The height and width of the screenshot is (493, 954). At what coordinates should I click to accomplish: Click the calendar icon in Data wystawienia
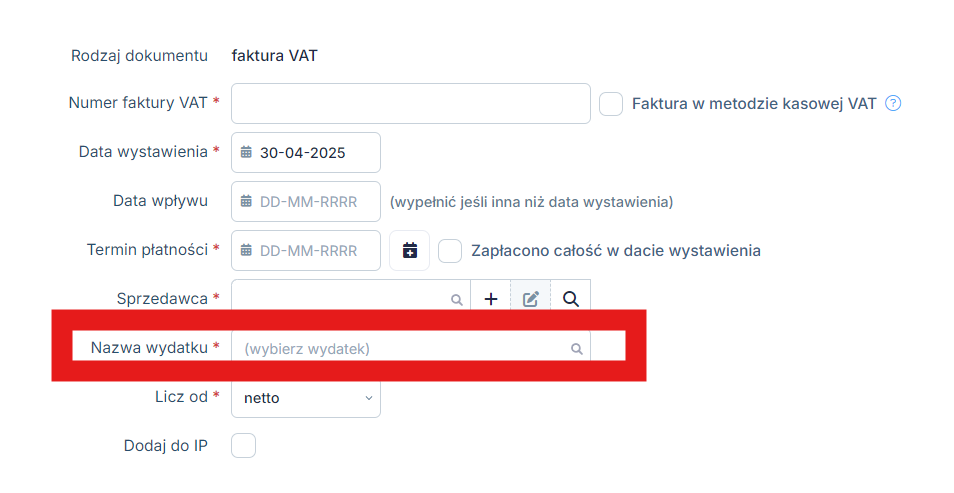point(246,152)
